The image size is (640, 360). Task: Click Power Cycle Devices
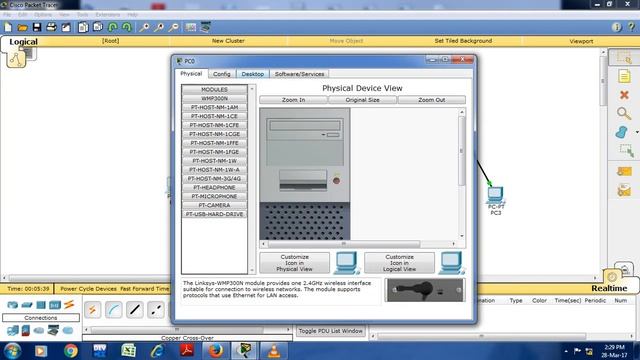point(88,289)
